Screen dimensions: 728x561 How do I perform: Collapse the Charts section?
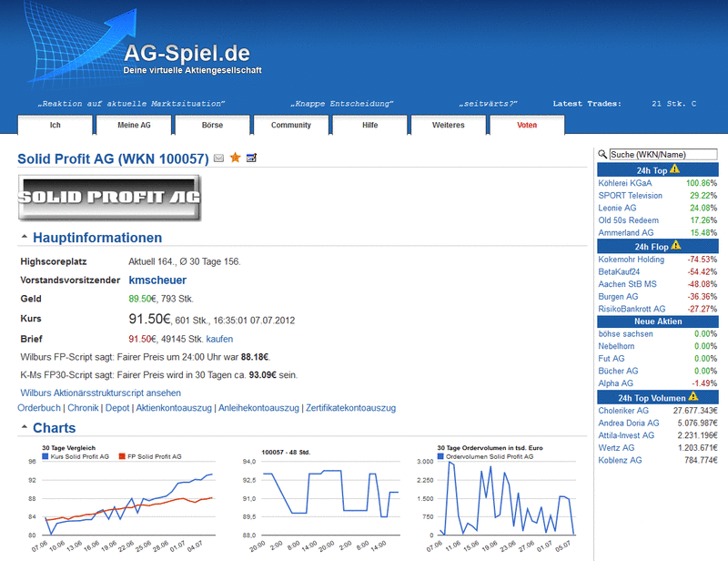[25, 427]
